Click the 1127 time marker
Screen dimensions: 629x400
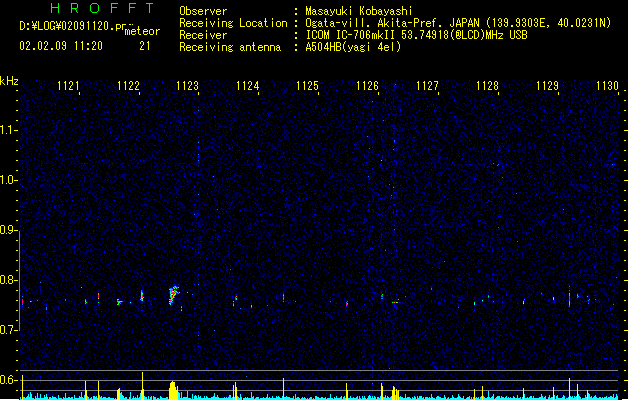[x=427, y=86]
